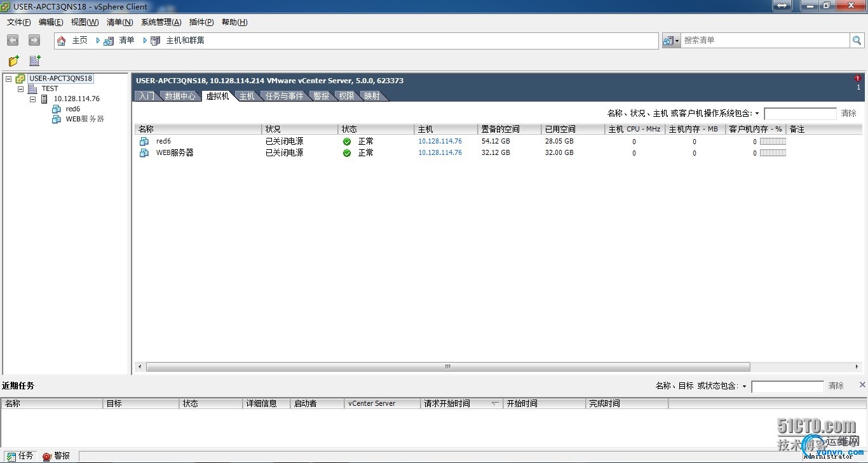The image size is (868, 463).
Task: Click the red6 VM icon in table
Action: tap(144, 142)
